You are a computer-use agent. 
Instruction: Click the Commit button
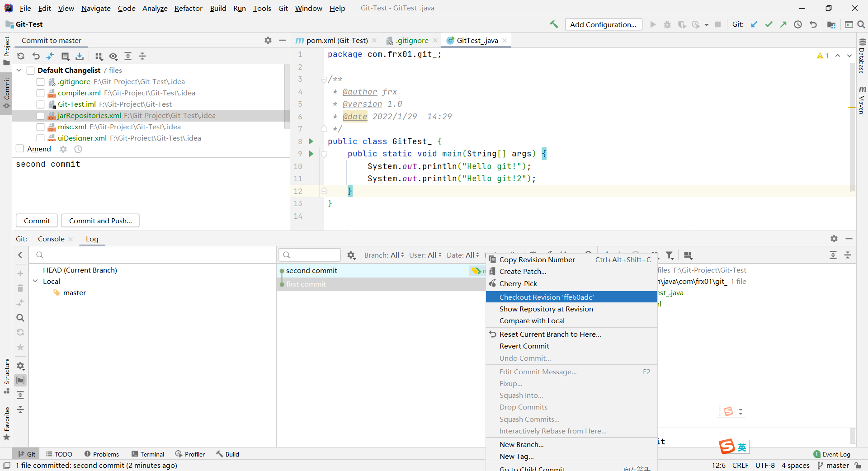[x=37, y=221]
